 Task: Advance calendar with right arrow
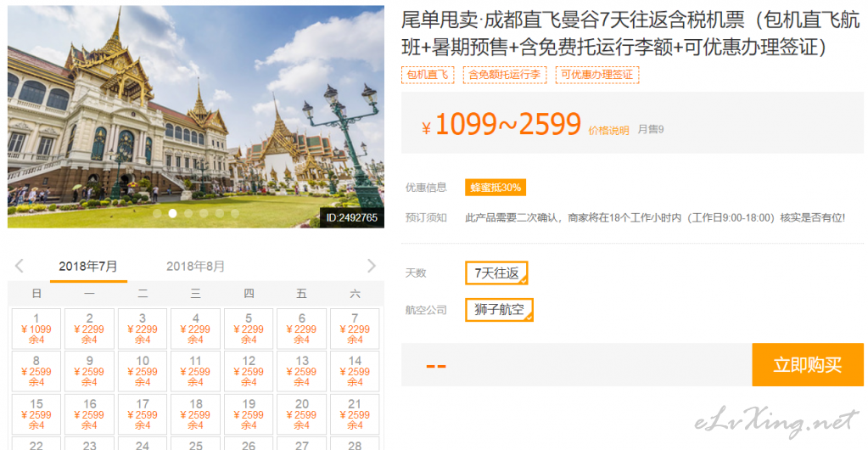pyautogui.click(x=372, y=266)
